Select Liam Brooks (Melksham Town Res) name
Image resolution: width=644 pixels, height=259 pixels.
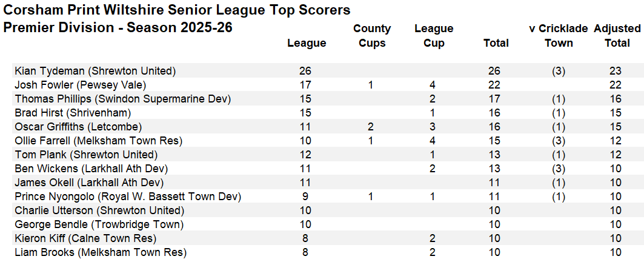[x=101, y=252]
